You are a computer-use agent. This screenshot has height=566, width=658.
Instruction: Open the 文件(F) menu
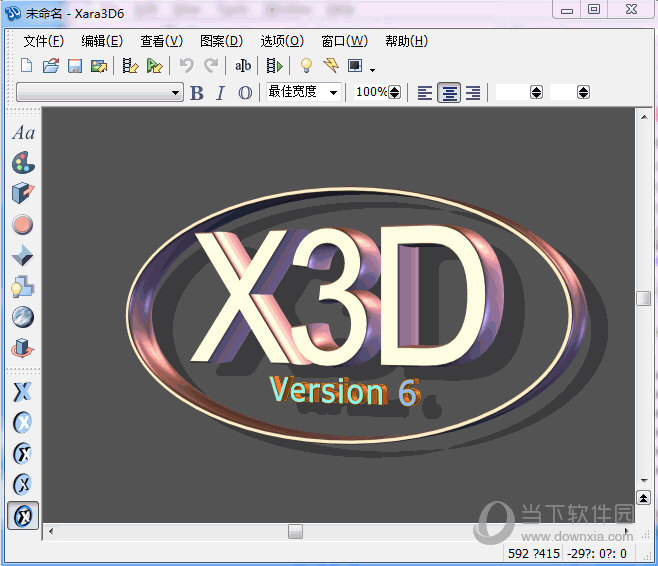click(x=44, y=41)
